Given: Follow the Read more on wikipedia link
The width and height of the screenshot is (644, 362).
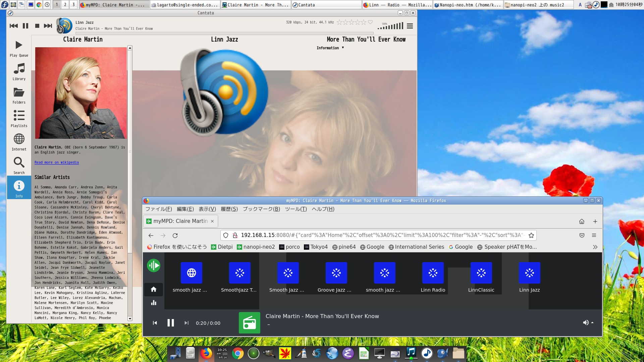Looking at the screenshot, I should click(x=56, y=163).
